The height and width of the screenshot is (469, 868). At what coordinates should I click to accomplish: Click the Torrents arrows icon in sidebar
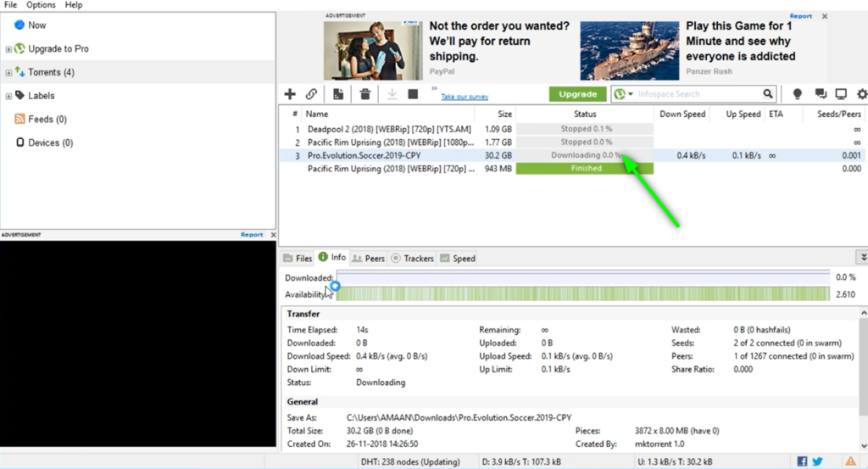coord(20,71)
